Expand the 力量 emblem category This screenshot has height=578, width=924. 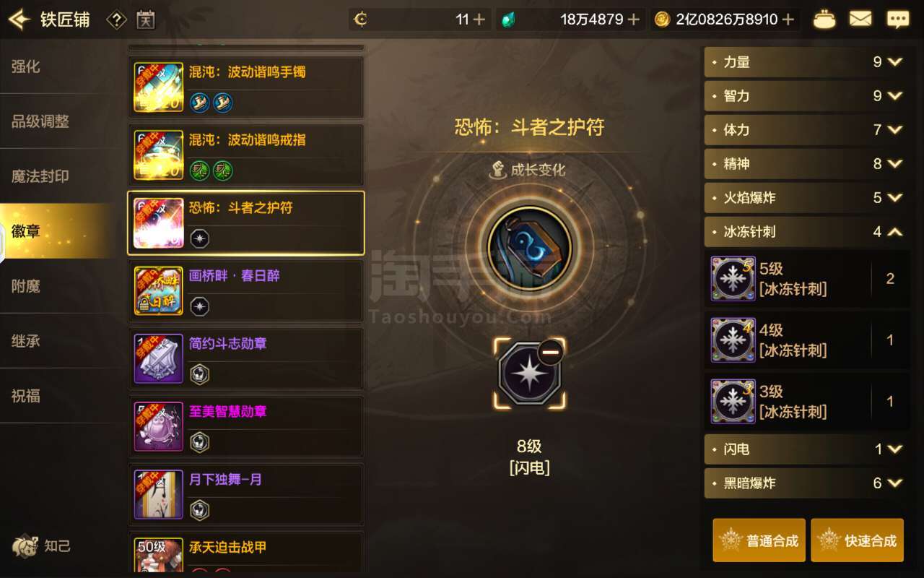point(806,62)
